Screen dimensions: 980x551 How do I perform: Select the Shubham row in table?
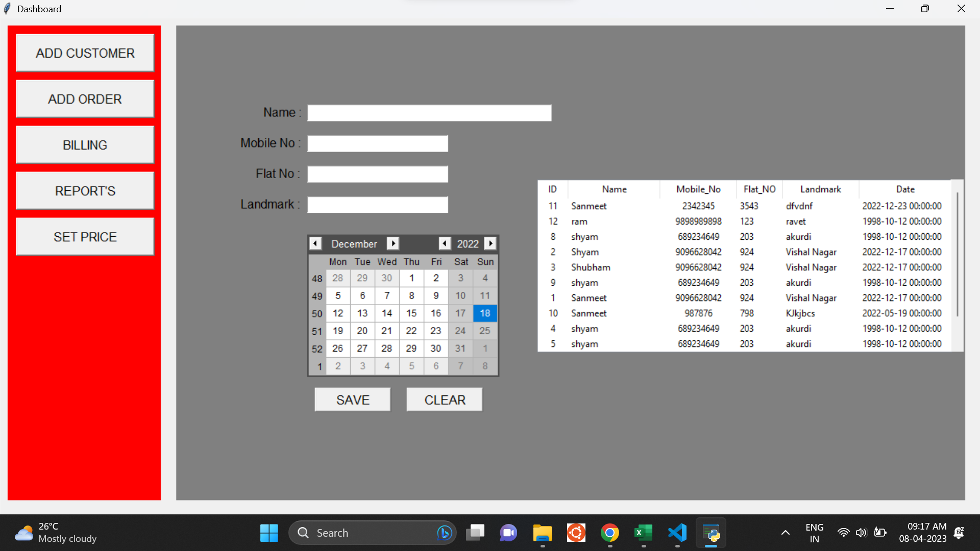[591, 267]
